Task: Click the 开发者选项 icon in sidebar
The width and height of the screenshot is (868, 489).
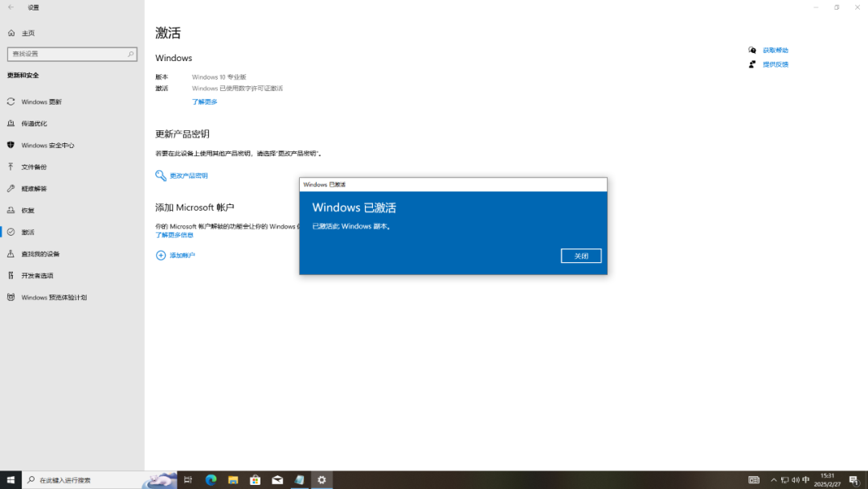Action: 10,275
